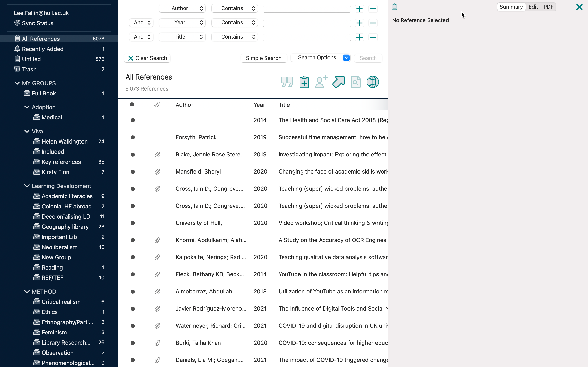
Task: Switch to the Edit tab
Action: (x=533, y=7)
